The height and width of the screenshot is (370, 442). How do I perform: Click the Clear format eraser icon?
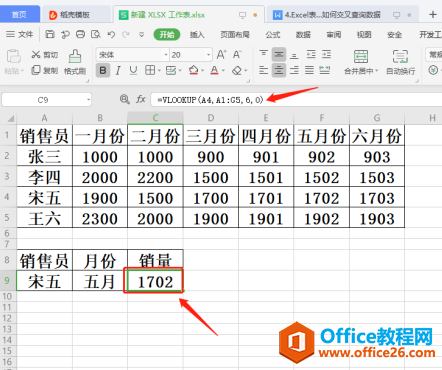237,70
